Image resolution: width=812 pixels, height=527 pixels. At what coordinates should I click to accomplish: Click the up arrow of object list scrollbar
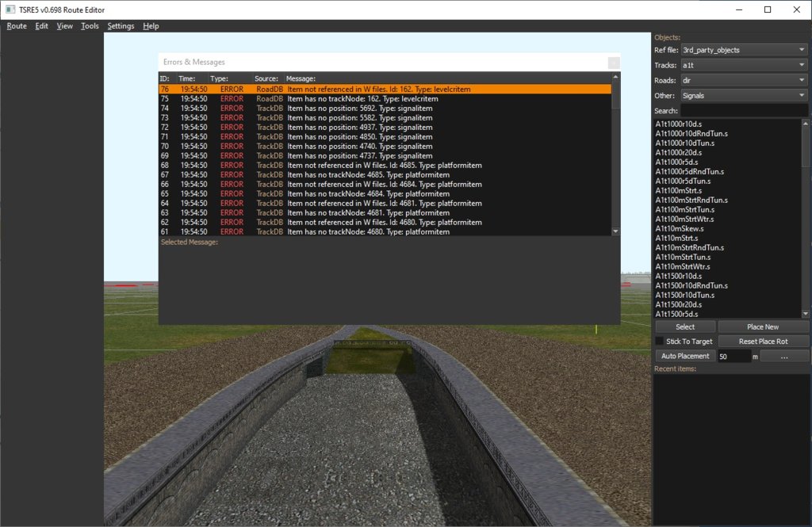pyautogui.click(x=806, y=124)
